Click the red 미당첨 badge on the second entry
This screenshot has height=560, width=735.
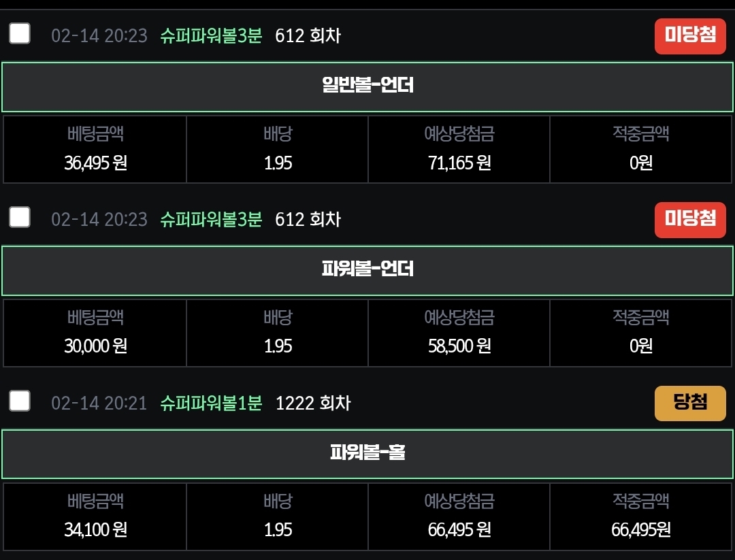point(690,220)
